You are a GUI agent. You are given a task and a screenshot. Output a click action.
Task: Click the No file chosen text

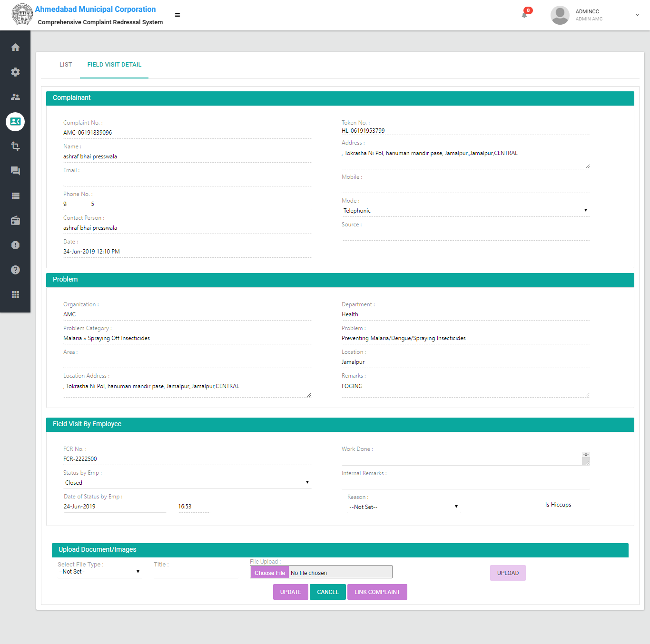pyautogui.click(x=309, y=573)
